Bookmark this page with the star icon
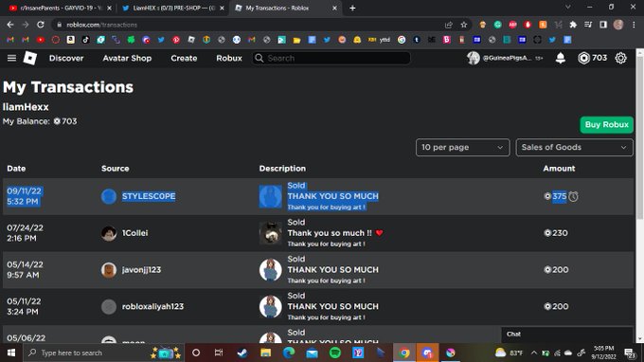The width and height of the screenshot is (644, 362). click(464, 25)
